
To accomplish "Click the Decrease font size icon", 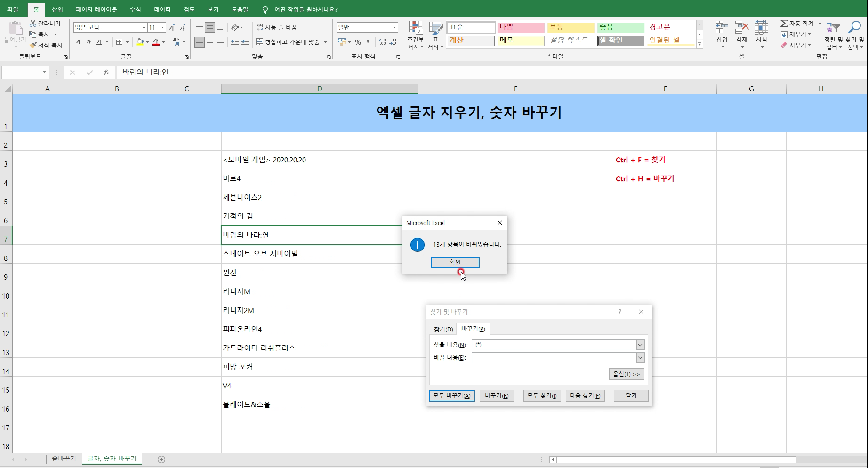I will point(182,28).
